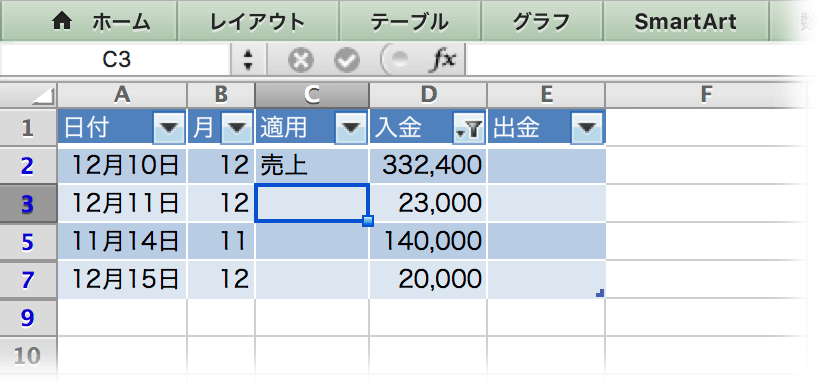This screenshot has width=823, height=391.
Task: Select row 10 header
Action: tap(28, 355)
